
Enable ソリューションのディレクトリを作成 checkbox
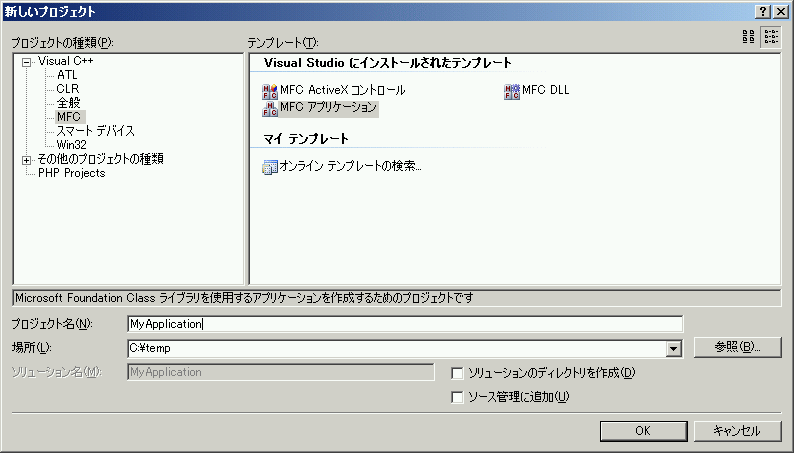[x=457, y=374]
